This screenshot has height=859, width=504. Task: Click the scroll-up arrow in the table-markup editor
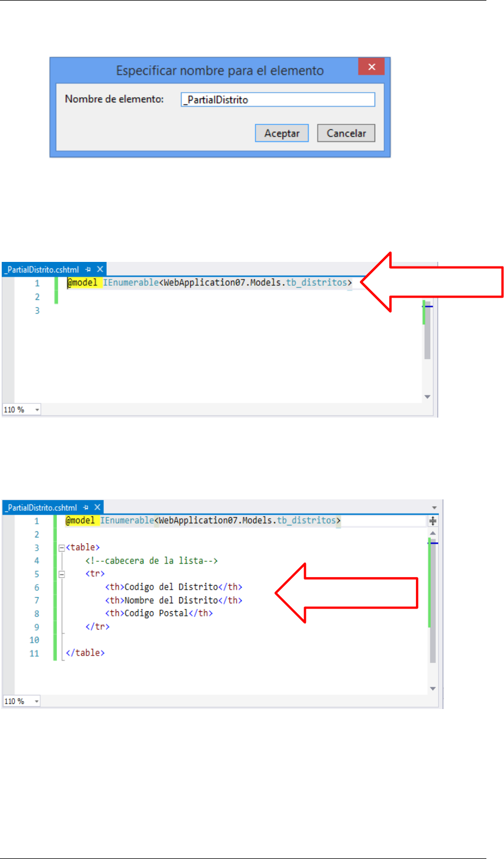click(432, 533)
